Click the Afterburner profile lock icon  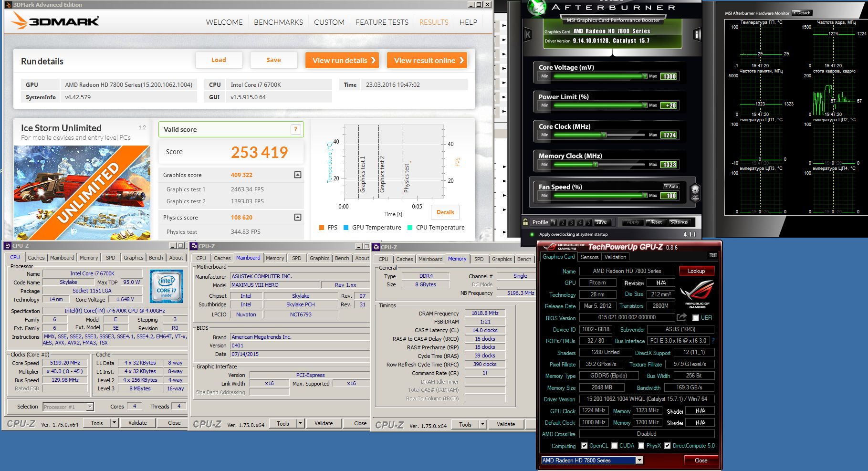point(525,222)
